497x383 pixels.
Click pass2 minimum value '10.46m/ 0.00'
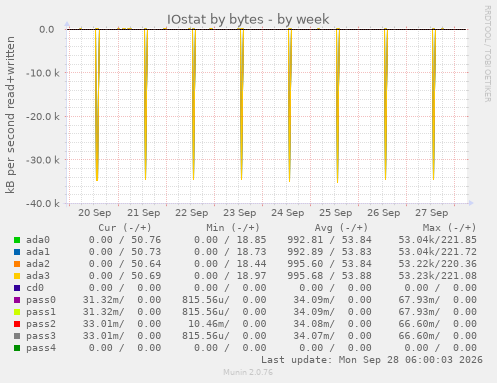point(227,324)
